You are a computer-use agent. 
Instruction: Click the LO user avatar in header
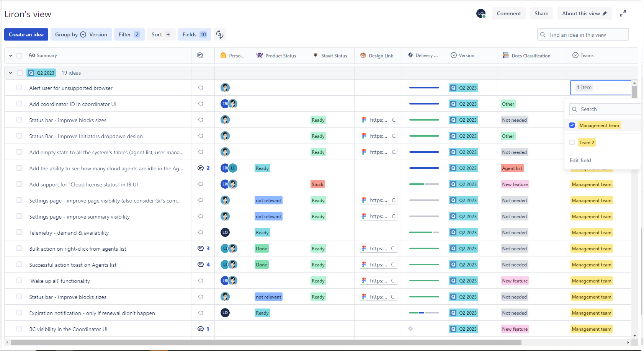tap(481, 13)
